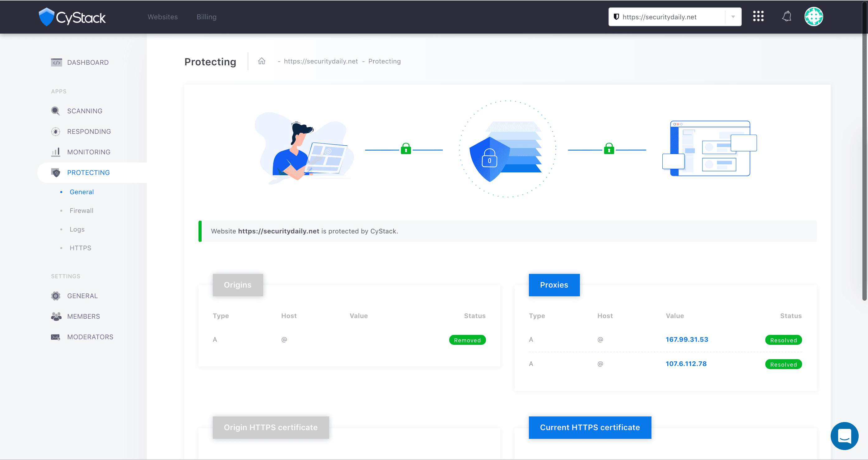Open the Billing top menu

click(x=207, y=17)
